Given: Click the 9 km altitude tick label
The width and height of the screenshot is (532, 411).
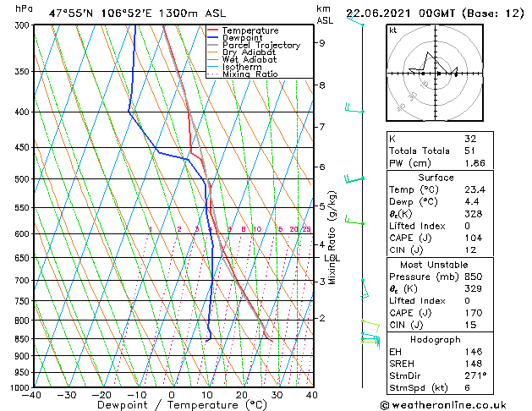Looking at the screenshot, I should click(321, 43).
